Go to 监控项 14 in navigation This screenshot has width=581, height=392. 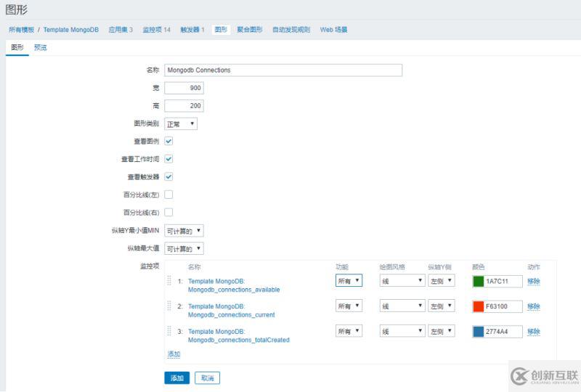[156, 30]
